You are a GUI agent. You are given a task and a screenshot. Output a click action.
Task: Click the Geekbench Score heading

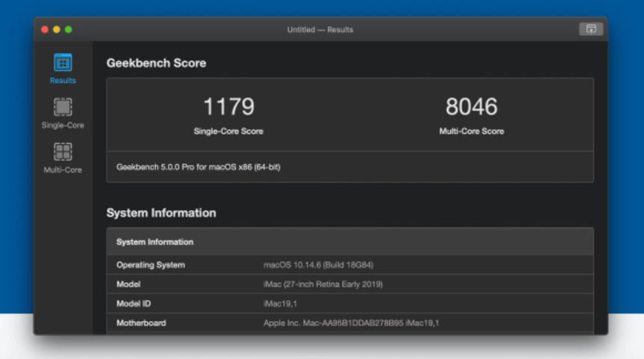coord(156,63)
